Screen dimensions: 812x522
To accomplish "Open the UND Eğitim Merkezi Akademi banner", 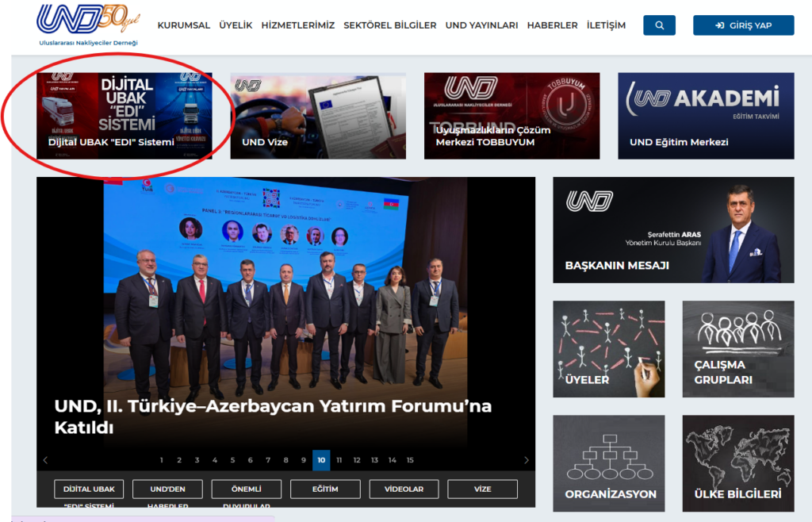I will (x=706, y=116).
